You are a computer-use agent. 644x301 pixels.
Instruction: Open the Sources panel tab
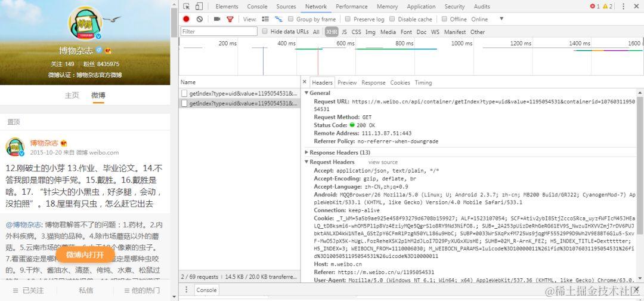click(x=286, y=7)
